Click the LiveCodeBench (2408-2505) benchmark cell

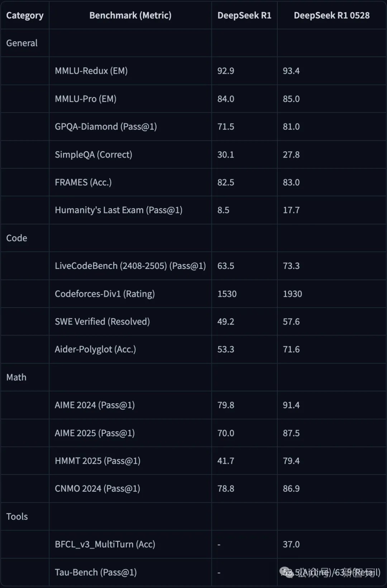click(x=130, y=266)
